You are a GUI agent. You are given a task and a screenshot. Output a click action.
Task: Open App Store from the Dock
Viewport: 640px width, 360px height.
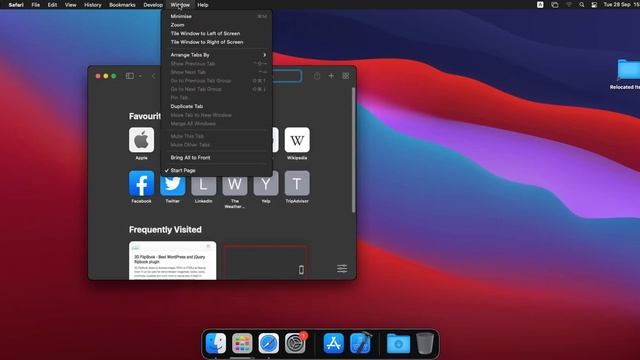click(x=333, y=343)
